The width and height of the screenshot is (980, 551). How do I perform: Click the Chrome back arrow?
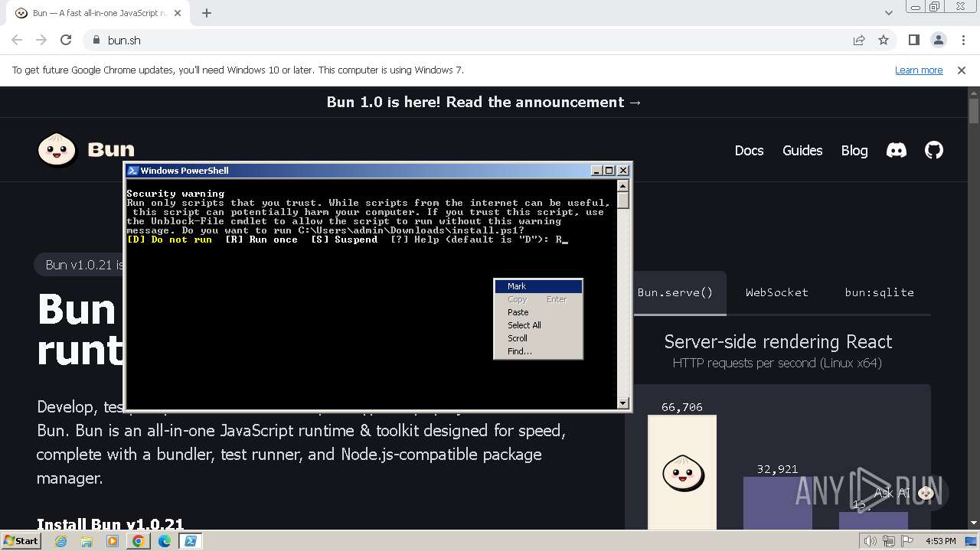pos(17,40)
